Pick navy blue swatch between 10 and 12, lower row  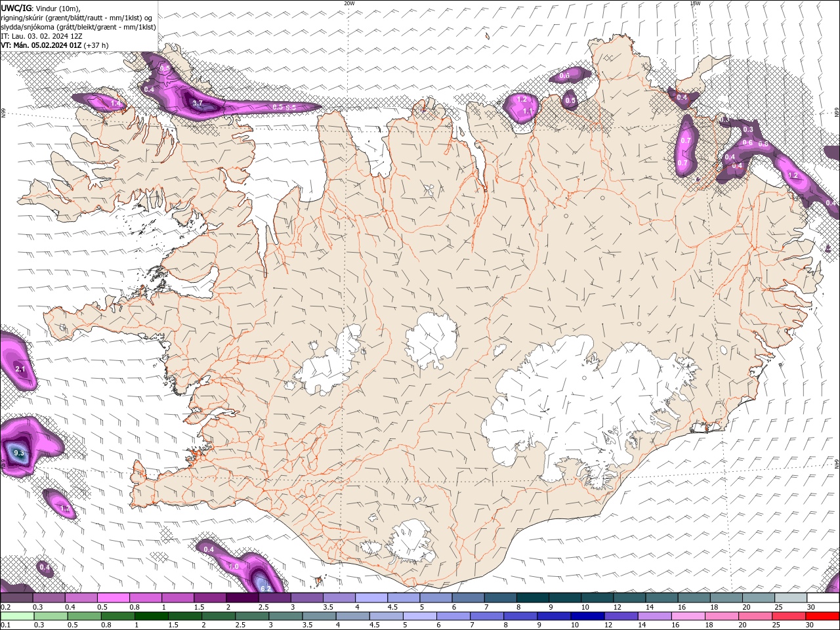587,616
